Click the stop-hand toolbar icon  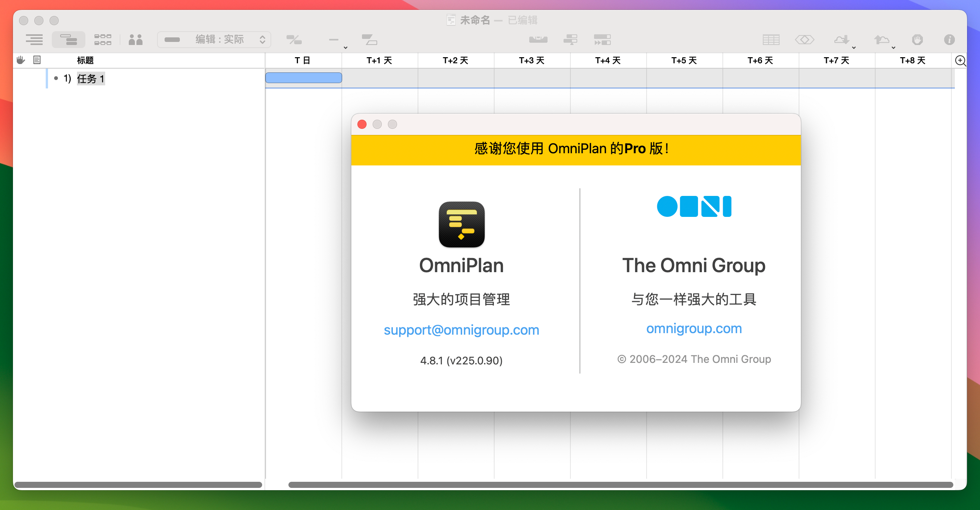tap(917, 40)
